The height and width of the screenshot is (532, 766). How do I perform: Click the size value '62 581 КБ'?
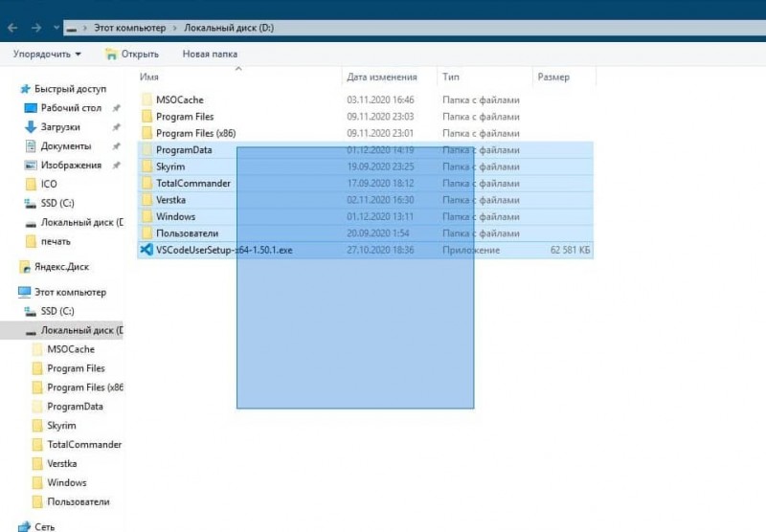pyautogui.click(x=570, y=250)
